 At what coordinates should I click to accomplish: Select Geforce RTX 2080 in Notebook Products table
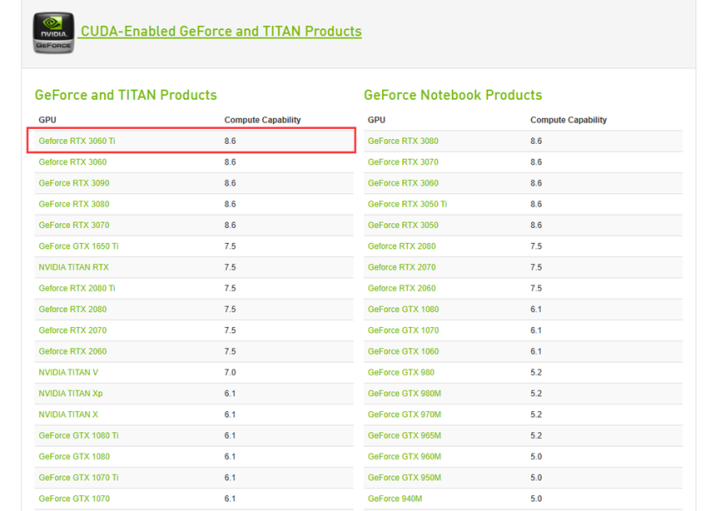tap(402, 247)
